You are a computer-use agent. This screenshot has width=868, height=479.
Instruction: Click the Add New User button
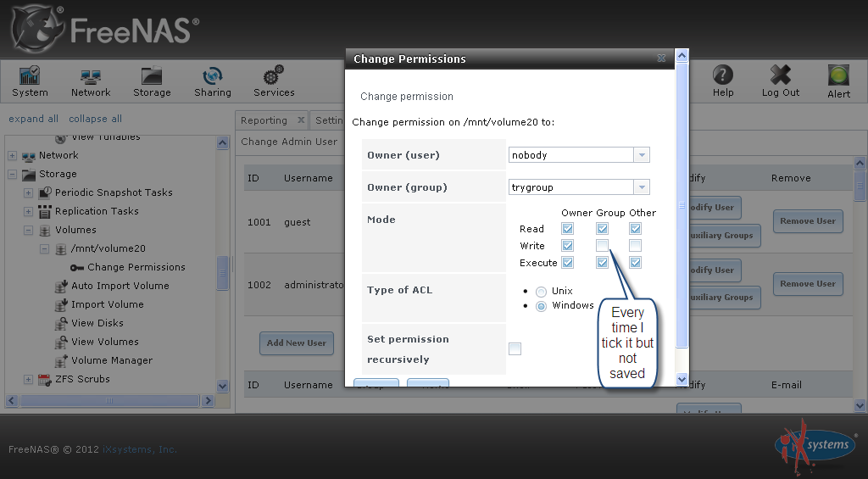point(297,343)
